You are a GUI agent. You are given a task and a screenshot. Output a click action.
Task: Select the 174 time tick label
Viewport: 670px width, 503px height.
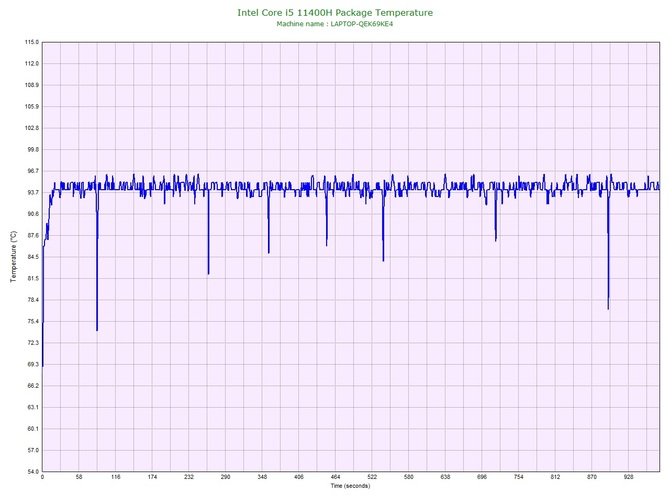pos(153,477)
